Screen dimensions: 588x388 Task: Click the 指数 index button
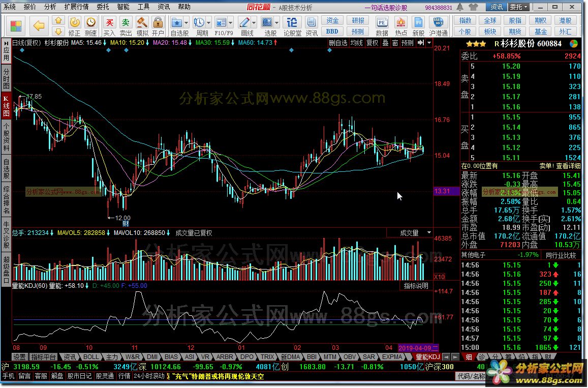(465, 21)
